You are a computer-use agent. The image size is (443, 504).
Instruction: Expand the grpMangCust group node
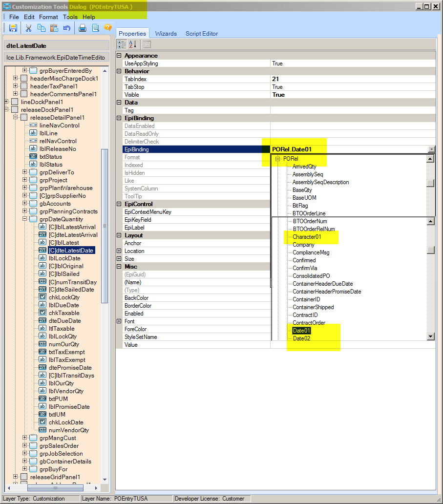tap(25, 438)
